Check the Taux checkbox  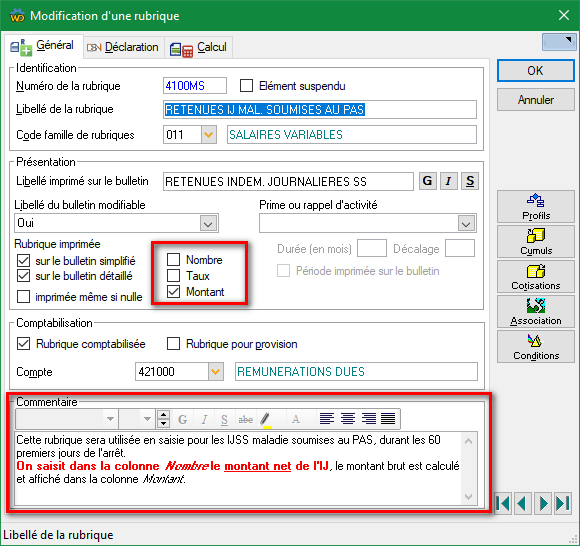click(173, 276)
